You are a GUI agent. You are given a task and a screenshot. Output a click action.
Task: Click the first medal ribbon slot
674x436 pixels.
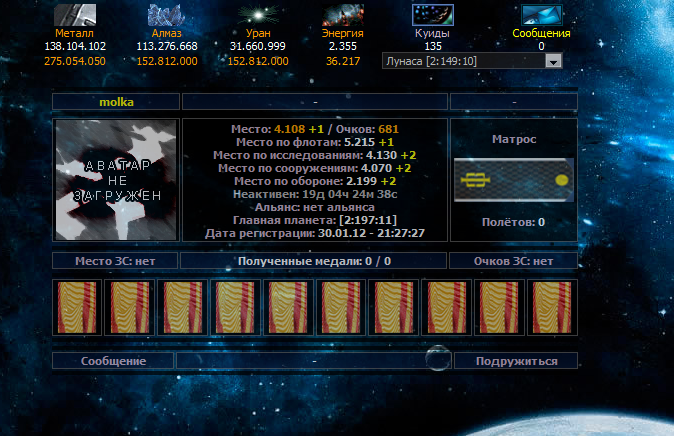tap(77, 307)
